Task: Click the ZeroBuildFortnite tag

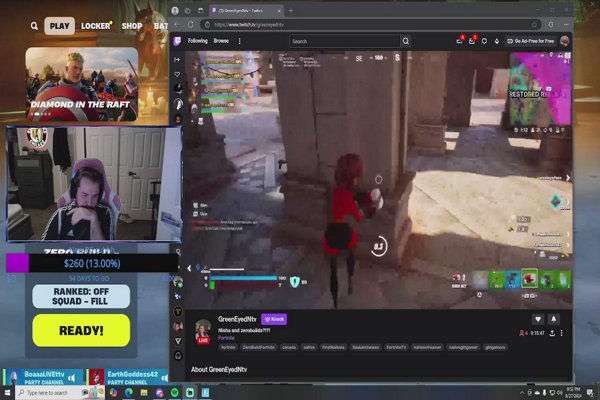Action: (x=259, y=347)
